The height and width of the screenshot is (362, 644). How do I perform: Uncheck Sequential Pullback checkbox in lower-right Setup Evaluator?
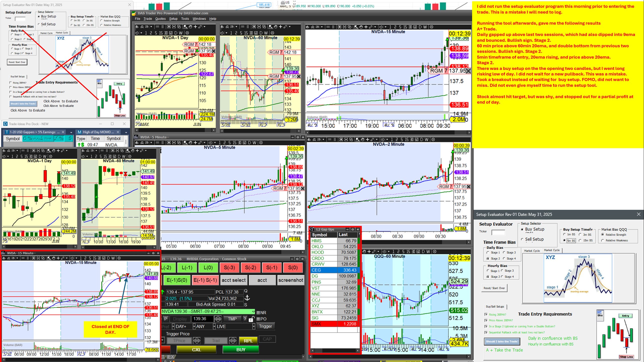pyautogui.click(x=486, y=332)
